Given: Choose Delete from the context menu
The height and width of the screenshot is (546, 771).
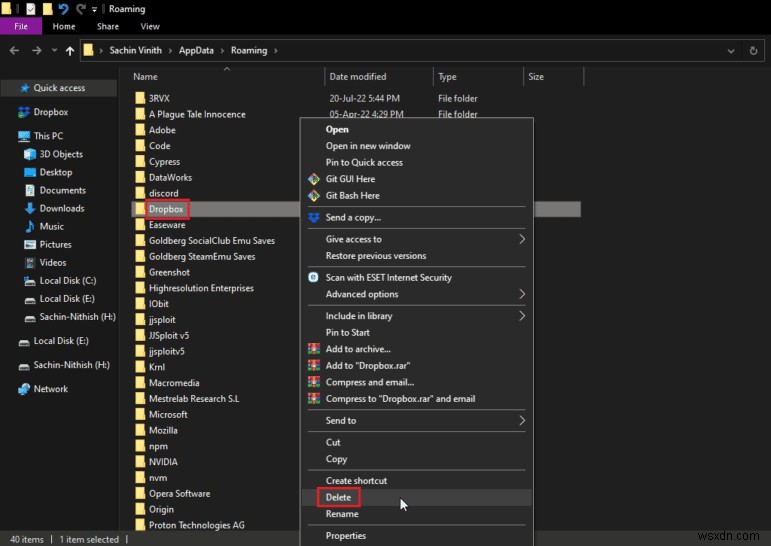Looking at the screenshot, I should pyautogui.click(x=338, y=497).
